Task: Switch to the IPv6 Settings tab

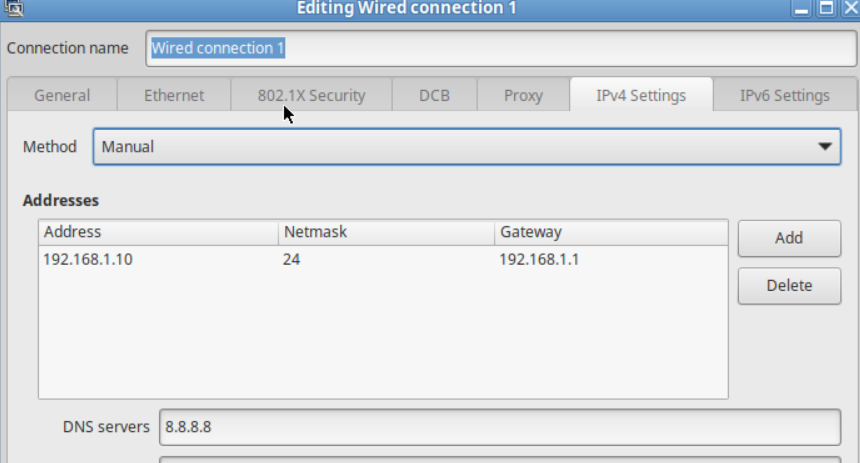Action: coord(784,96)
